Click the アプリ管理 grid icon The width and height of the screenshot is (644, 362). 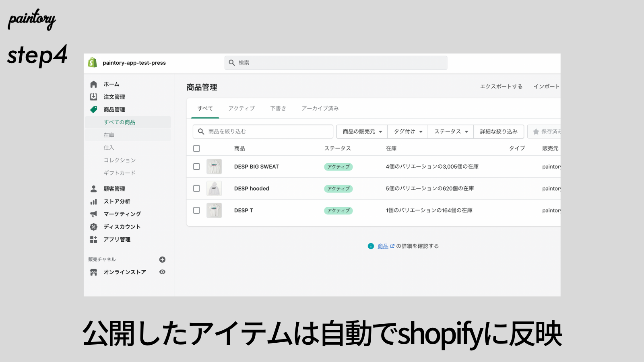pos(93,239)
